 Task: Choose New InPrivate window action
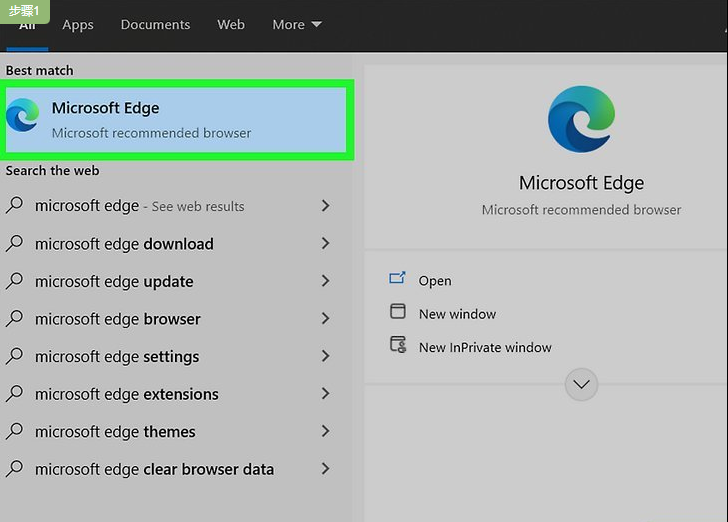click(x=485, y=347)
